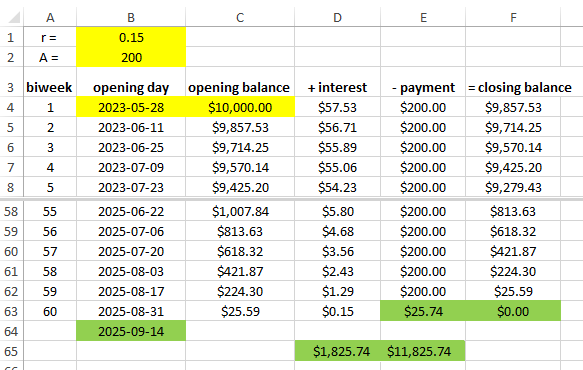
Task: Select green date cell 2025-09-14
Action: coord(131,331)
